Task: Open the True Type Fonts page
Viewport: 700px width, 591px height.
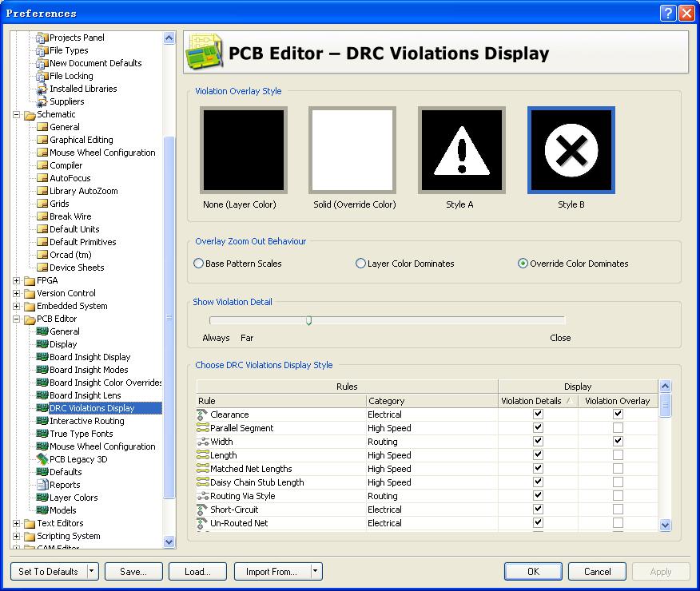Action: (x=82, y=434)
